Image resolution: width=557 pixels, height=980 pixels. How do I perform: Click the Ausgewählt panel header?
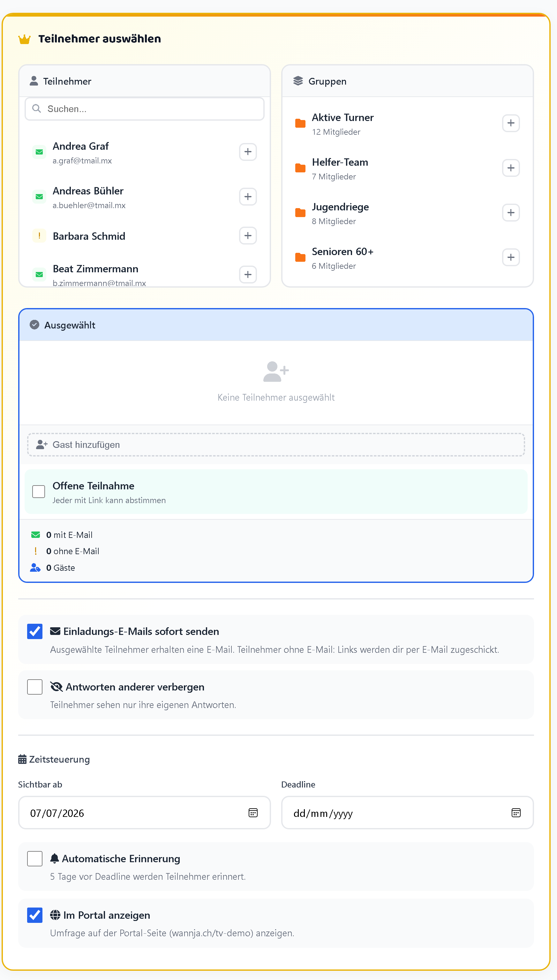276,325
